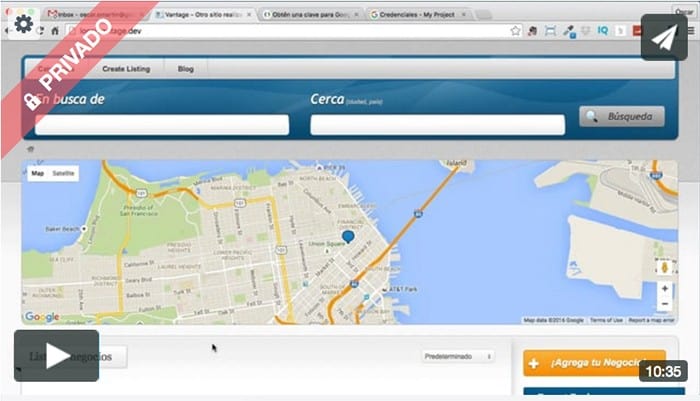700x401 pixels.
Task: Open the Blog menu item
Action: click(x=185, y=69)
